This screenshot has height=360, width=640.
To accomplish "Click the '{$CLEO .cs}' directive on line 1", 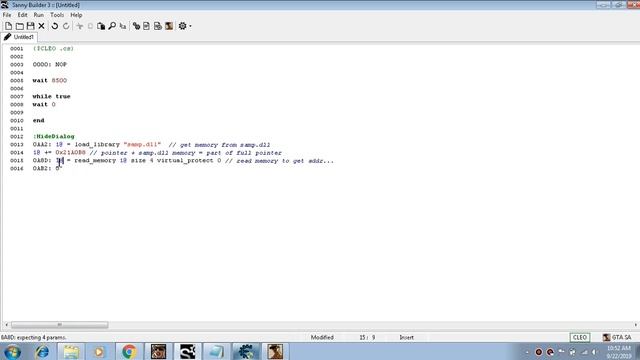I will point(53,49).
